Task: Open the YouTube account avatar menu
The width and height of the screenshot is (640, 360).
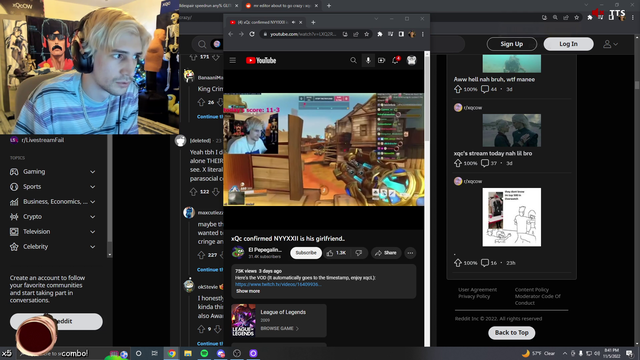Action: click(x=411, y=60)
